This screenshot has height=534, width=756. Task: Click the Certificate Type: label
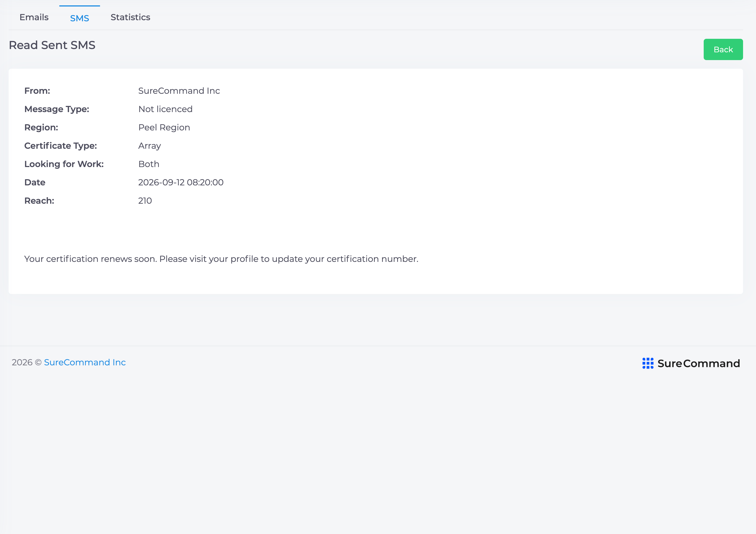61,146
